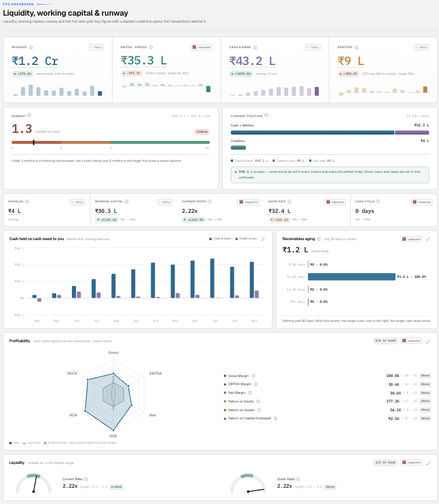Click the 0/6 in band badge
439x504 pixels.
(x=385, y=340)
